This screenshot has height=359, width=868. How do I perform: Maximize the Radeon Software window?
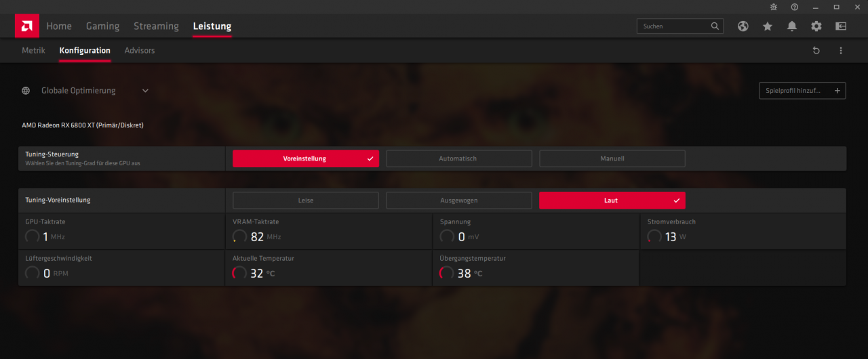(x=836, y=7)
